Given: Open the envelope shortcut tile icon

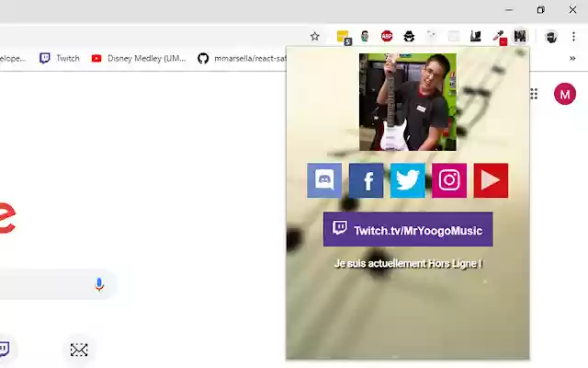Looking at the screenshot, I should coord(79,350).
